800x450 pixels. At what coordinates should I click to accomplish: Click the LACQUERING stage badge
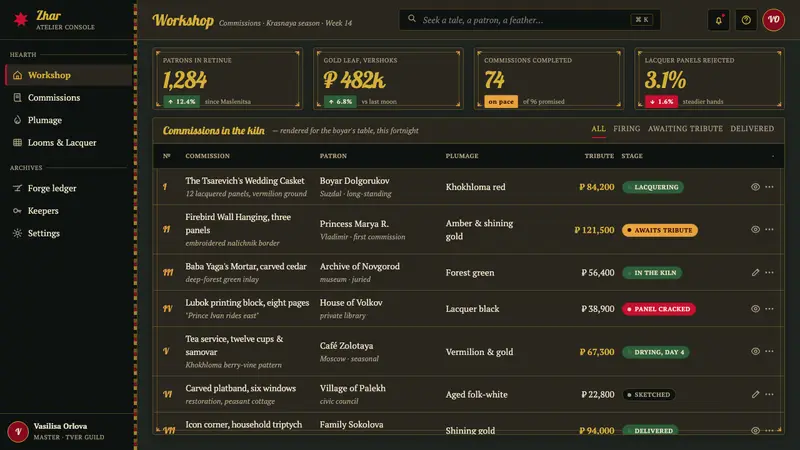coord(653,187)
